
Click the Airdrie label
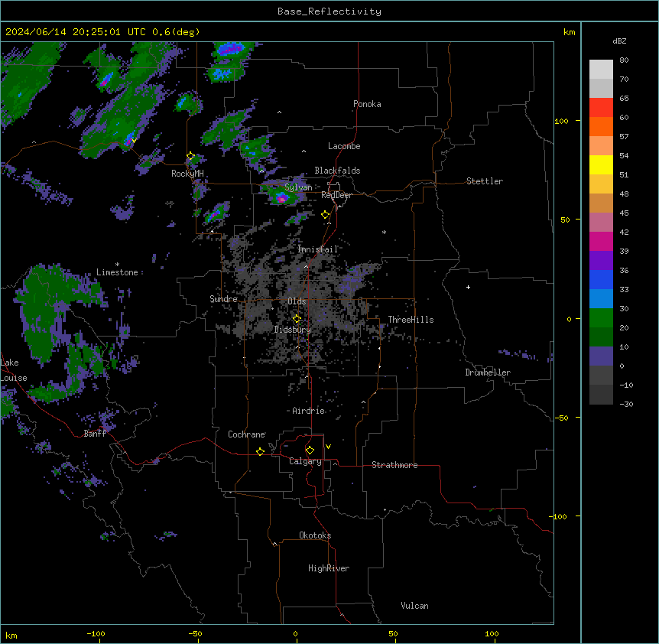(309, 411)
